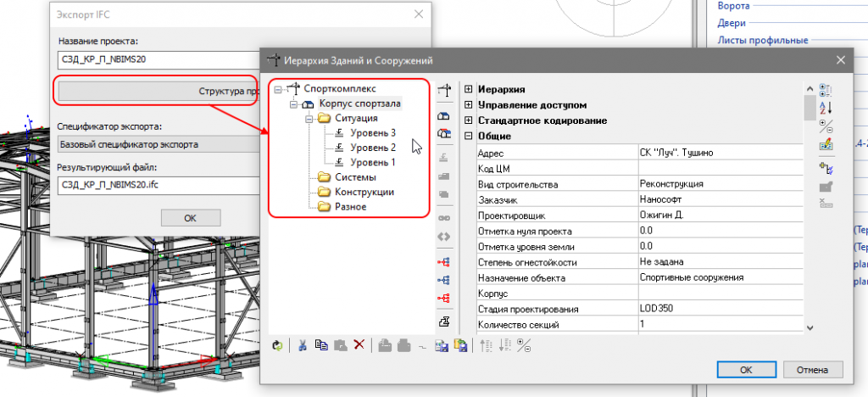The height and width of the screenshot is (397, 868).
Task: Click the green refresh icon in bottom toolbar
Action: (277, 345)
